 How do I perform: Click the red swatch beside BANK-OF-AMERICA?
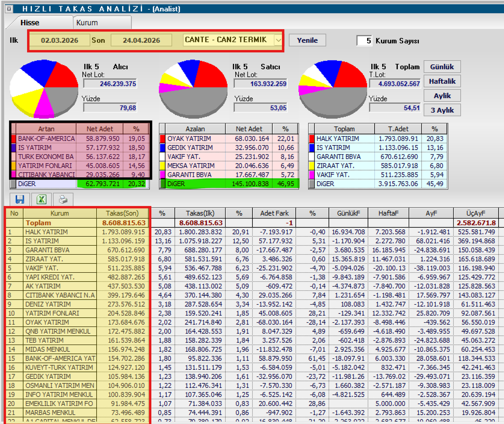(x=14, y=138)
